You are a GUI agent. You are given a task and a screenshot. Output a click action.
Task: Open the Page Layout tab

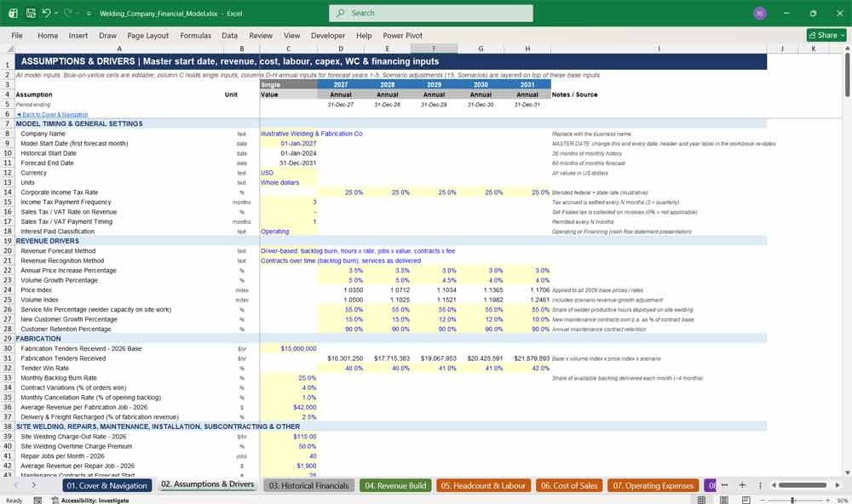tap(147, 35)
